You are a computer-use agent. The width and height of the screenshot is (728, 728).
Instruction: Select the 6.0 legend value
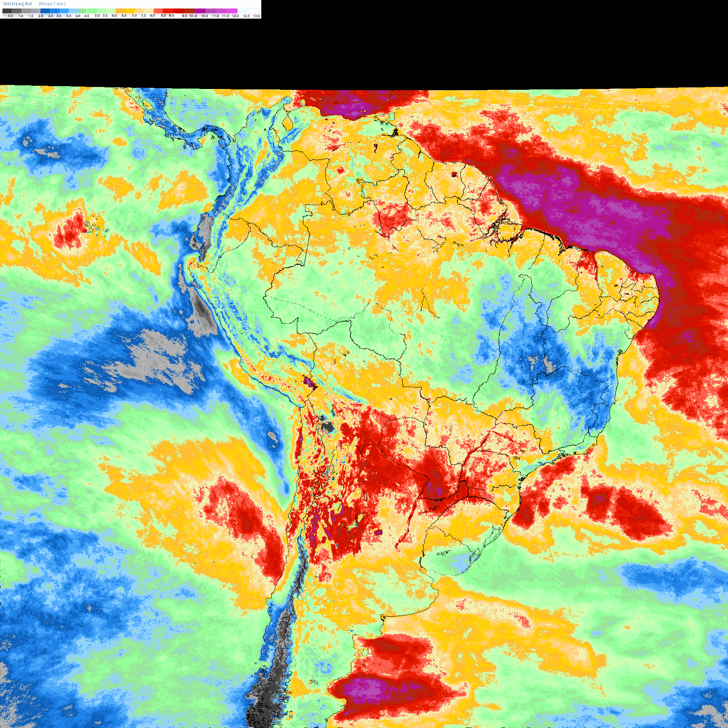[x=114, y=15]
